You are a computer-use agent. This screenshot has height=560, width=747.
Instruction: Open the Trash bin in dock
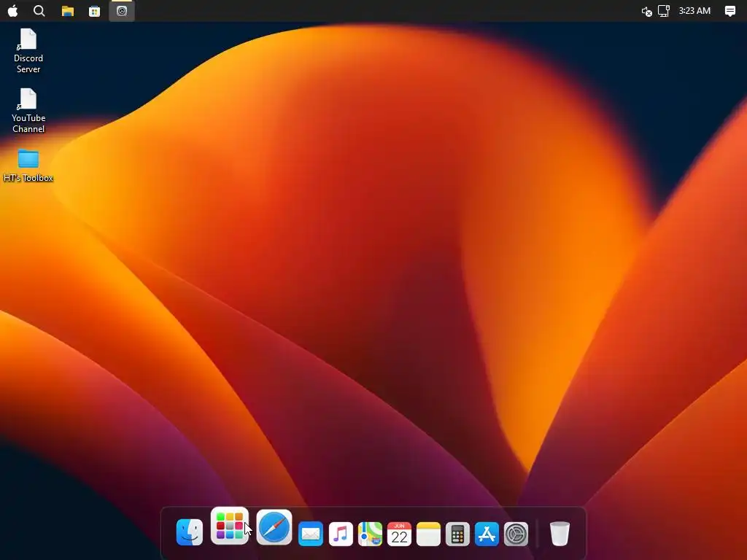560,533
